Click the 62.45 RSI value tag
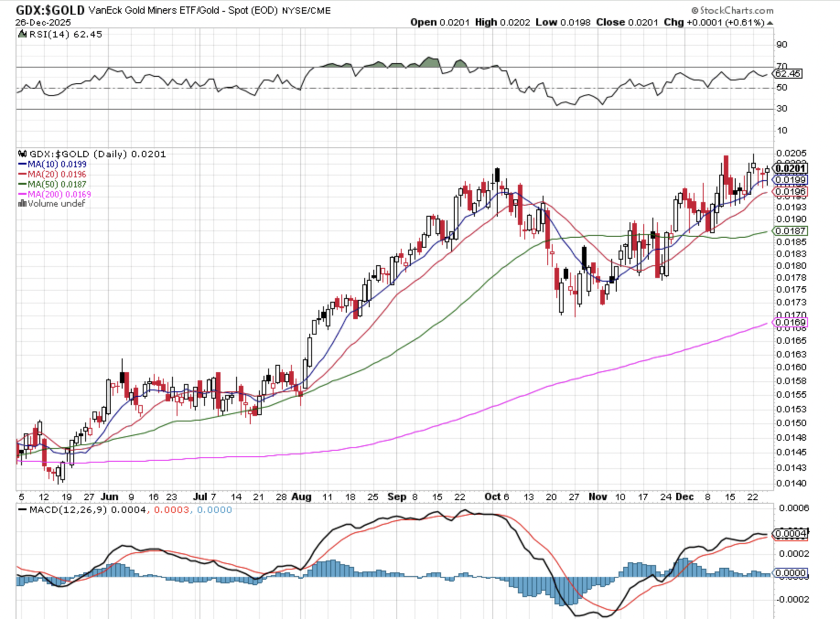 [x=788, y=74]
